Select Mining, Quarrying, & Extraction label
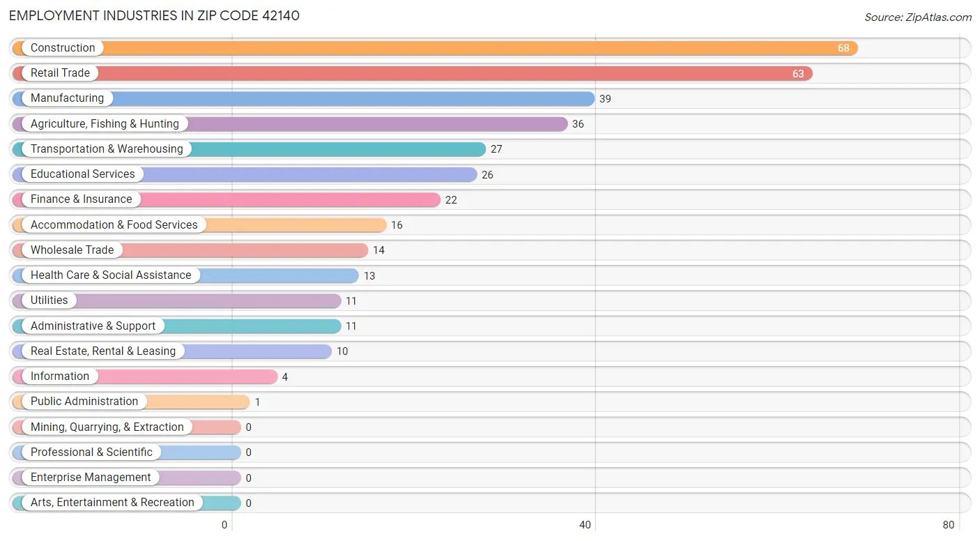Image resolution: width=980 pixels, height=541 pixels. point(107,427)
